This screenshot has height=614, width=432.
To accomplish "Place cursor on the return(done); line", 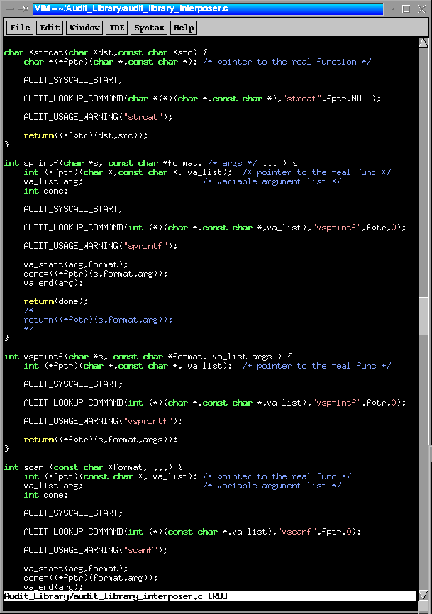I will tap(55, 302).
